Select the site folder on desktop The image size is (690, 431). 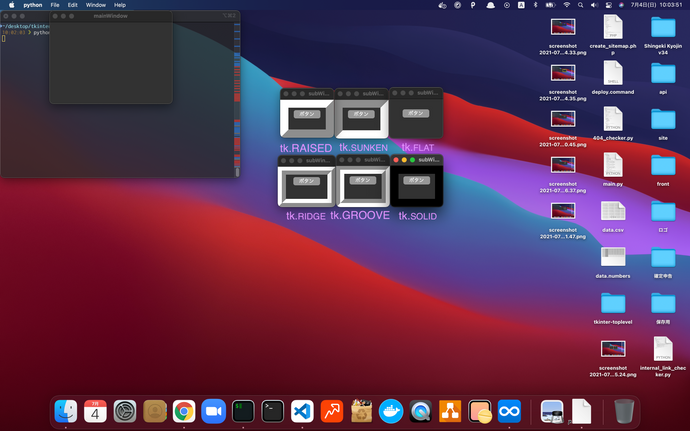pos(663,123)
